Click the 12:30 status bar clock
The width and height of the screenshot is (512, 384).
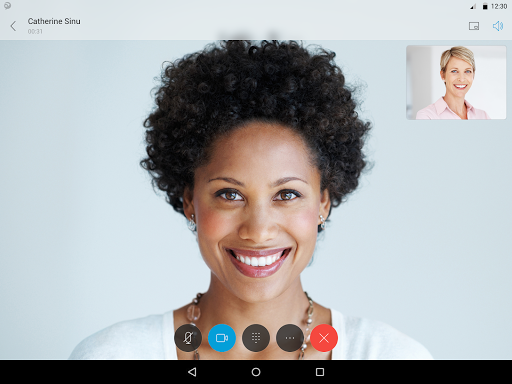499,6
